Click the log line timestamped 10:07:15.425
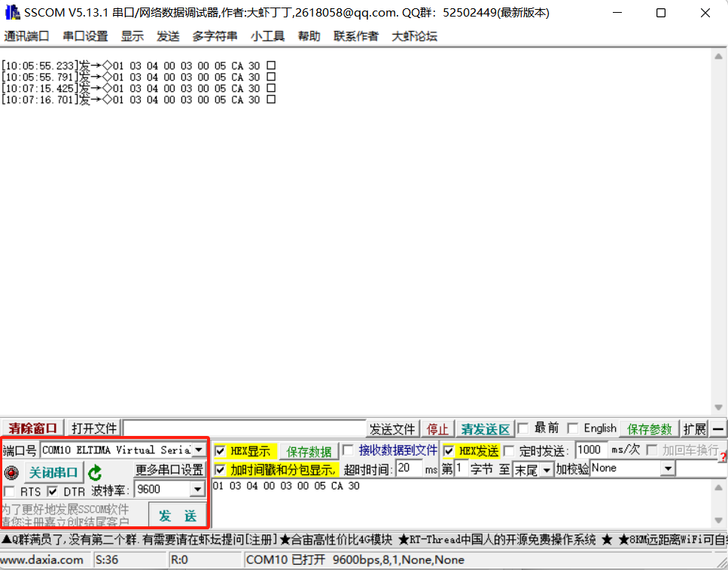 pyautogui.click(x=139, y=88)
